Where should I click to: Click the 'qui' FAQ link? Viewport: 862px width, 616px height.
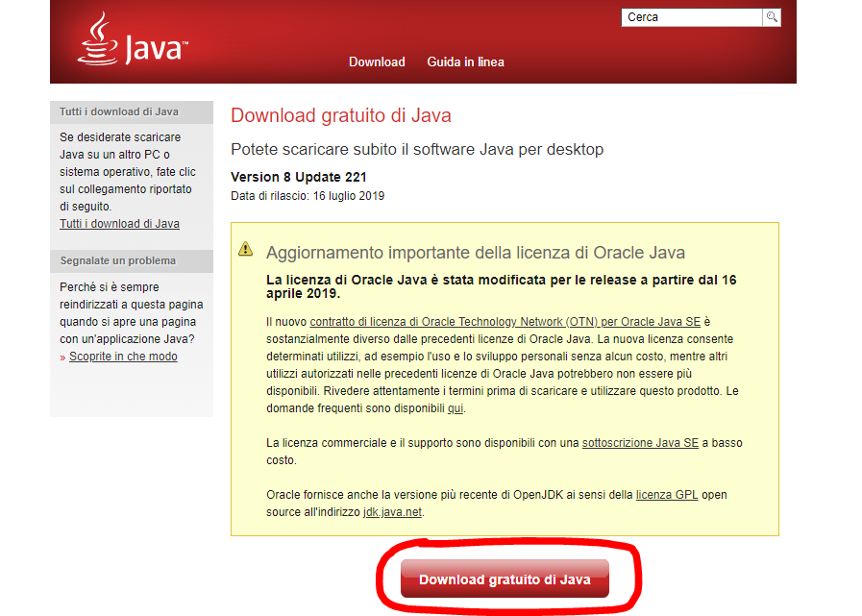(456, 408)
